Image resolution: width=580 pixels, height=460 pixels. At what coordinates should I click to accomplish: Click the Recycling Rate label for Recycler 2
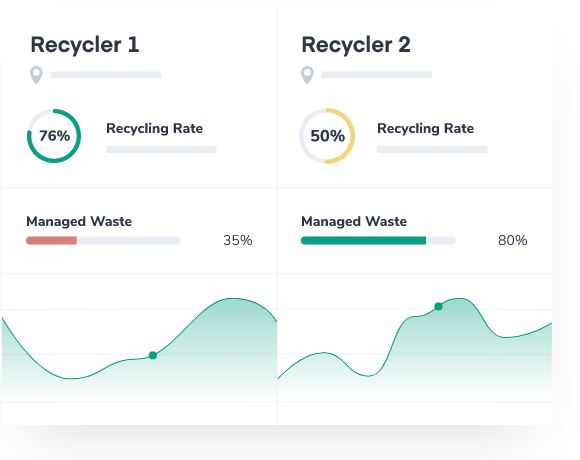click(425, 128)
